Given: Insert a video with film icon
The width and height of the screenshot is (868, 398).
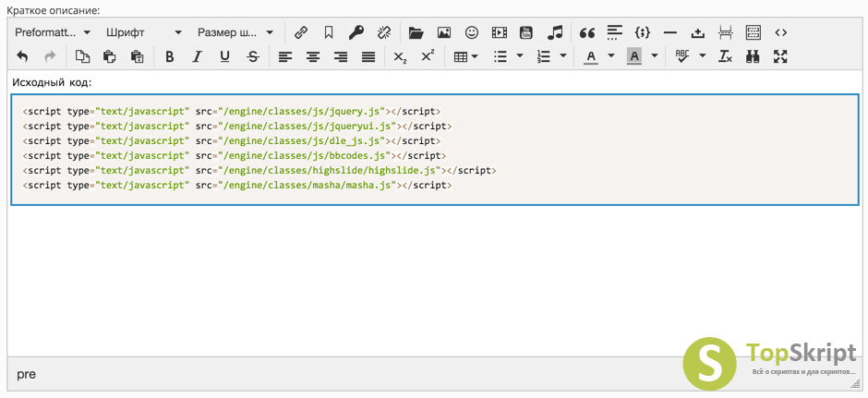Looking at the screenshot, I should click(499, 32).
